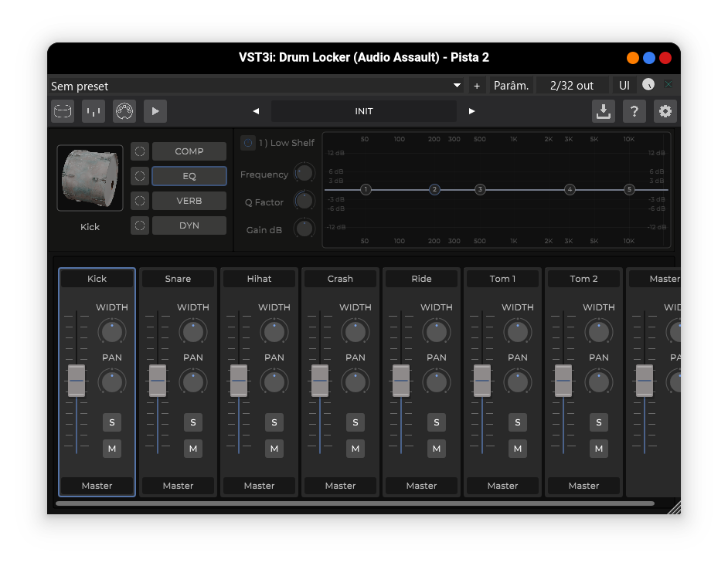
Task: Open the mixer levels view icon
Action: tap(94, 111)
